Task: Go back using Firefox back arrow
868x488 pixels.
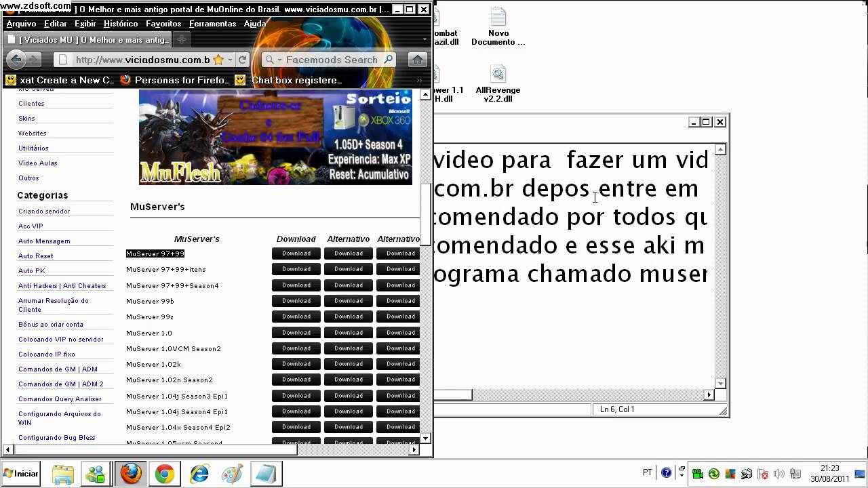Action: click(17, 60)
